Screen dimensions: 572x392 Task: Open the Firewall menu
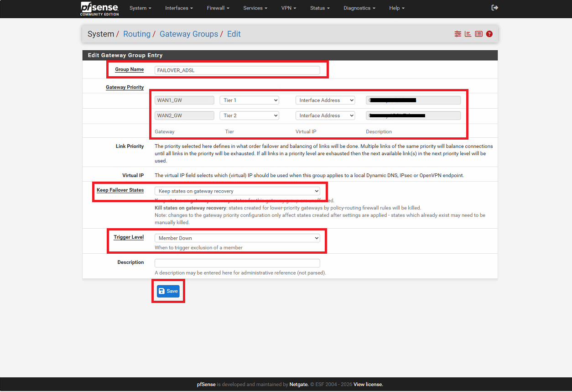pyautogui.click(x=218, y=8)
